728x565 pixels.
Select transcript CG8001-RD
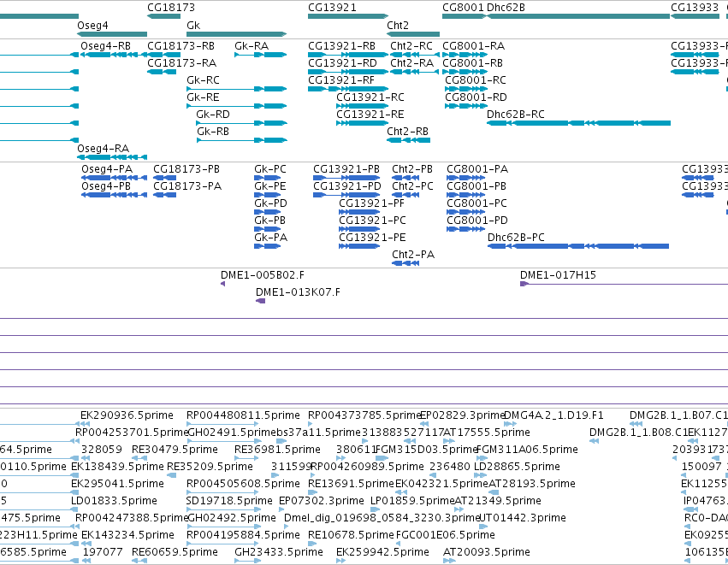466,106
